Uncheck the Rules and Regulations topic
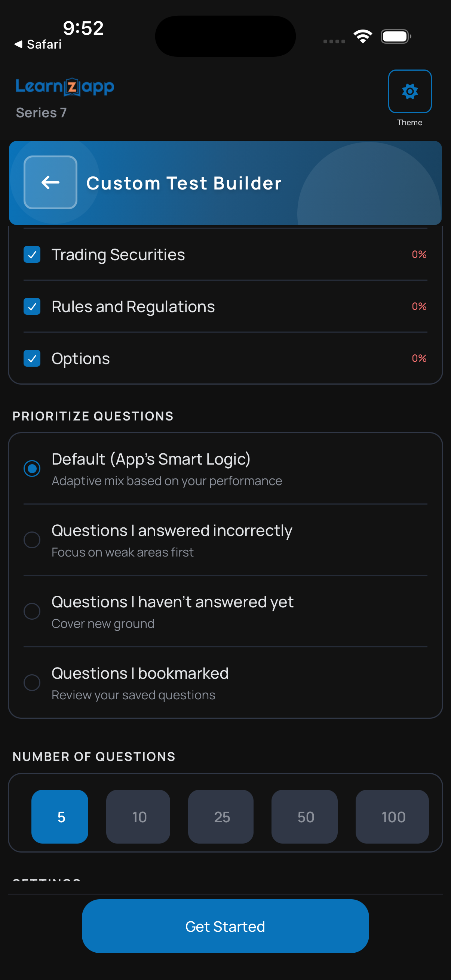The height and width of the screenshot is (980, 451). [x=32, y=306]
